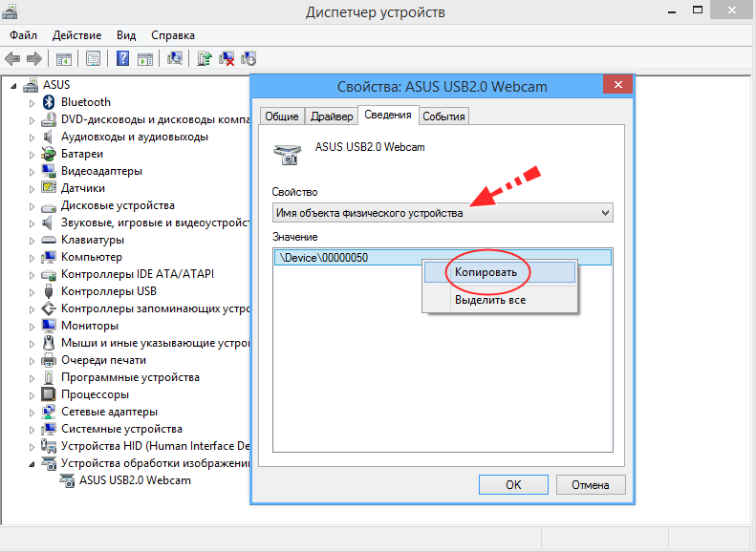Click the Properties toolbar icon

click(94, 58)
